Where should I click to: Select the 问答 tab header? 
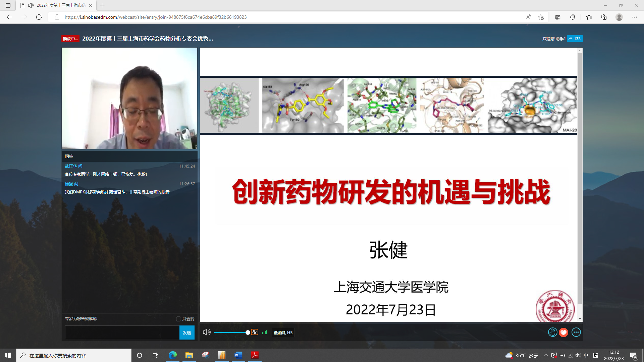pyautogui.click(x=69, y=156)
